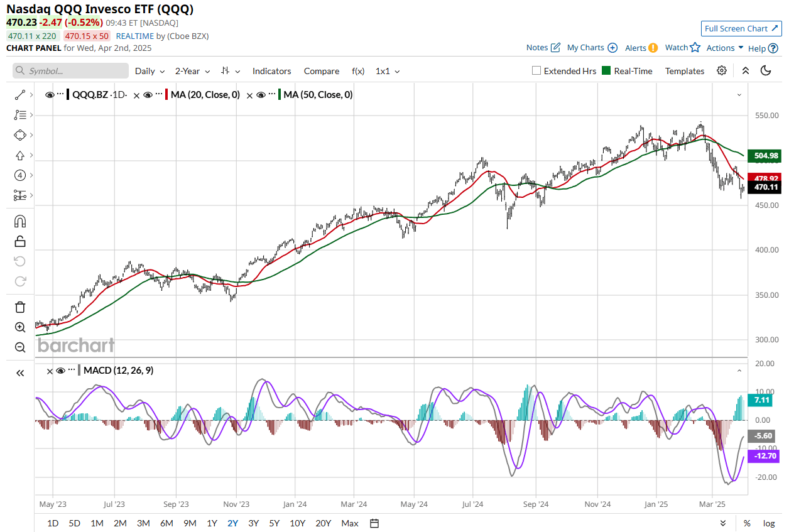Enable the Extended Hrs checkbox

[536, 71]
